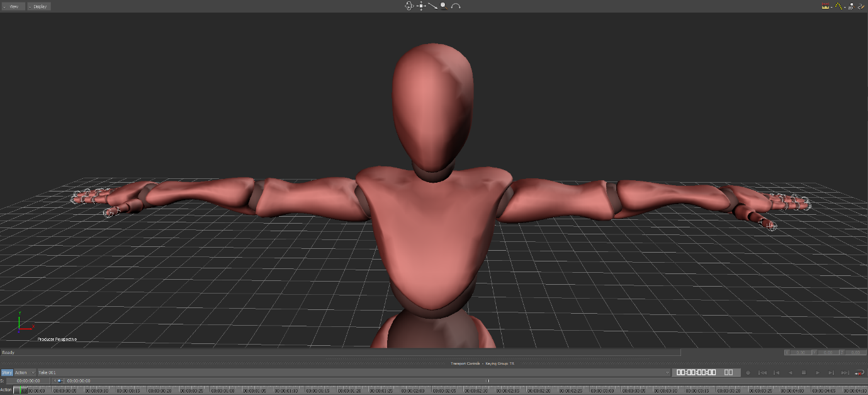Toggle the Story mode button
868x395 pixels.
click(x=7, y=372)
